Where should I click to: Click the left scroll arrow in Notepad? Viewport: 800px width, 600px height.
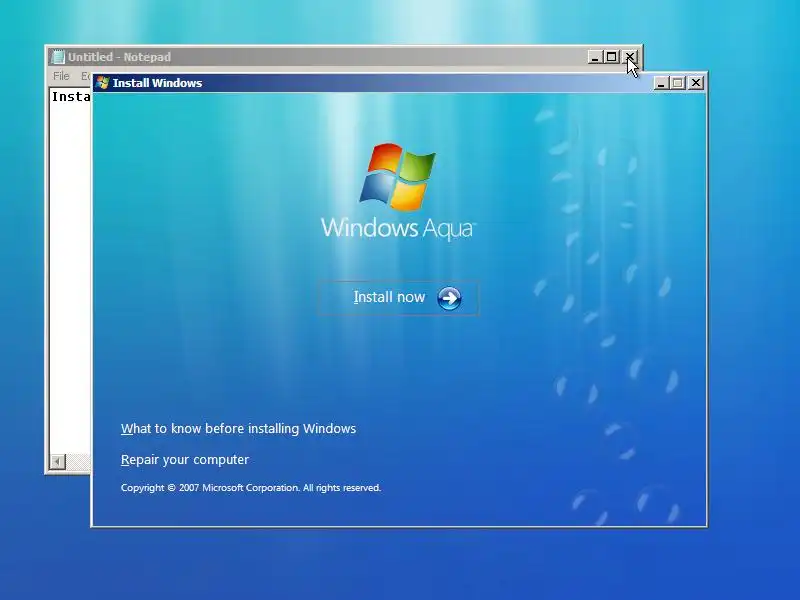coord(58,462)
